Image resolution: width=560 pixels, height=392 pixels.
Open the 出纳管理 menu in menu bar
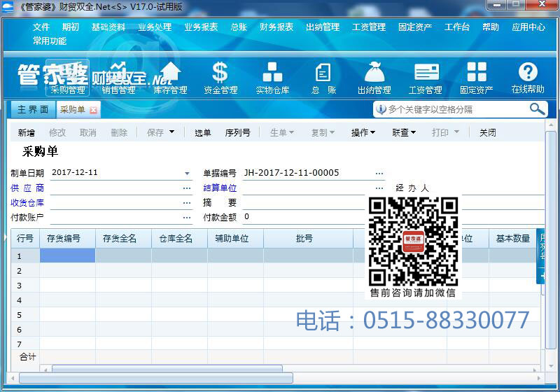coord(323,27)
